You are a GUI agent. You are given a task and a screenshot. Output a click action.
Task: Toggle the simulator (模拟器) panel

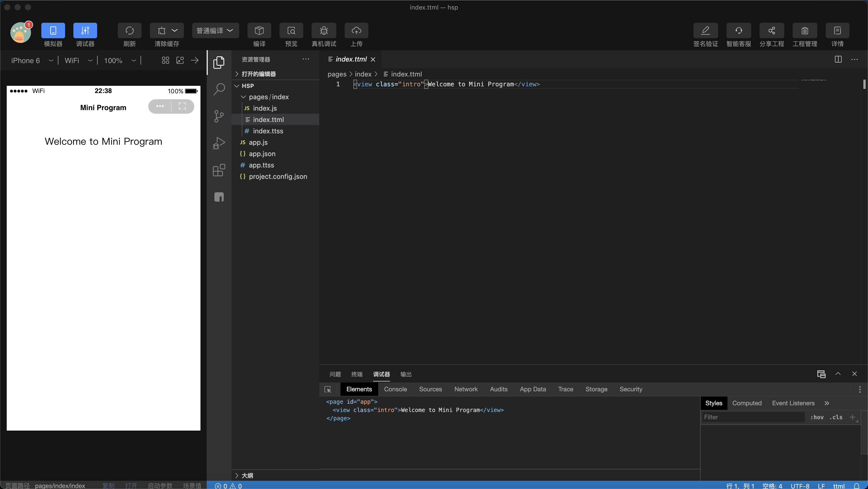(x=53, y=31)
